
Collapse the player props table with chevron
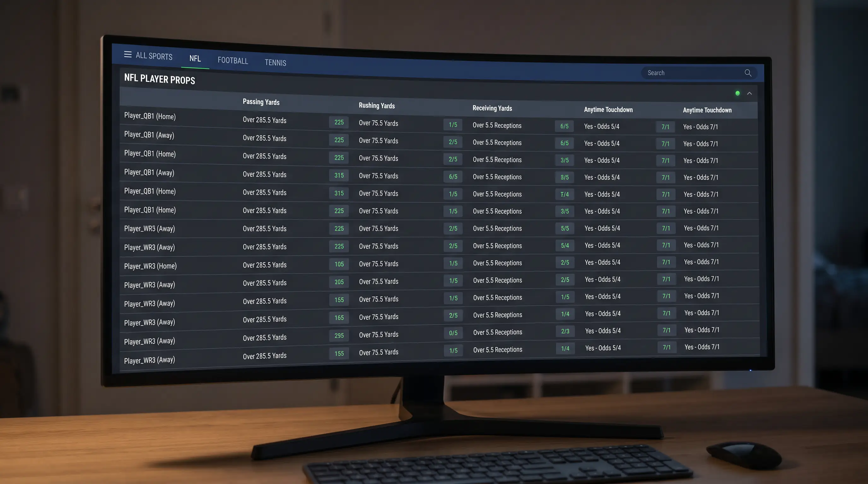(x=749, y=93)
